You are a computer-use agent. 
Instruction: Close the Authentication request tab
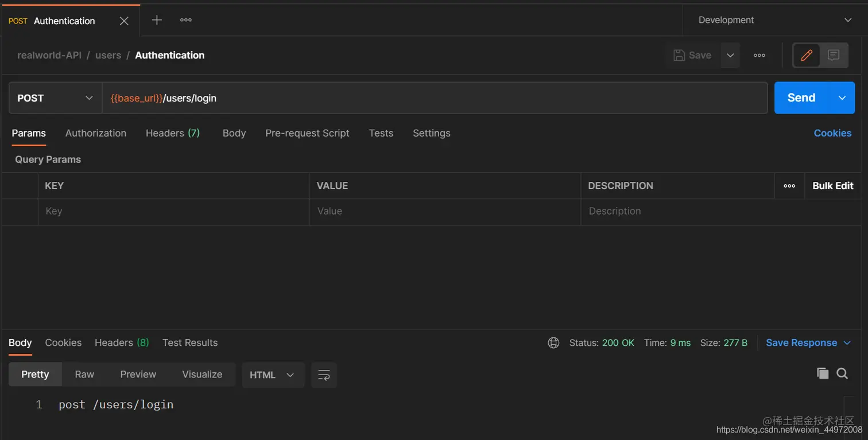pos(124,21)
